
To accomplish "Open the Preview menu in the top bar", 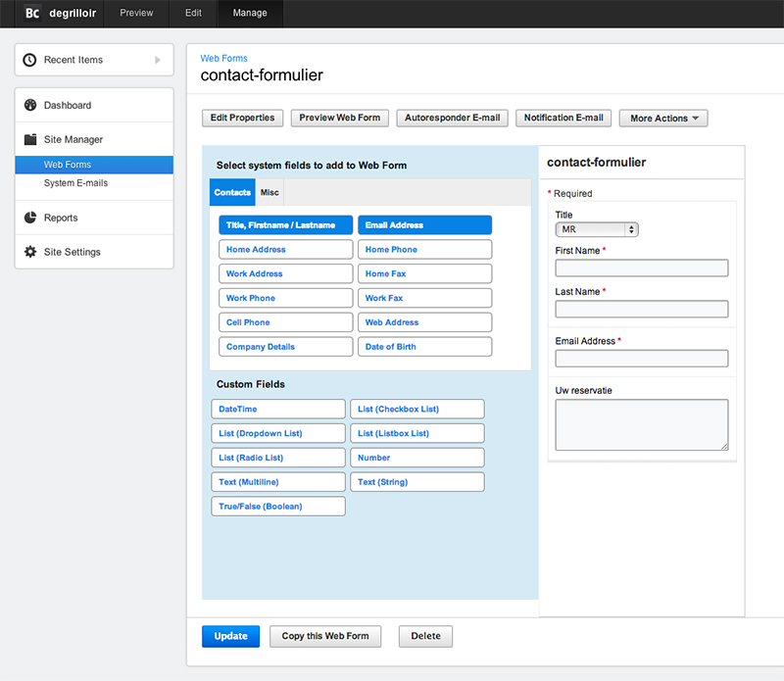I will pyautogui.click(x=136, y=14).
